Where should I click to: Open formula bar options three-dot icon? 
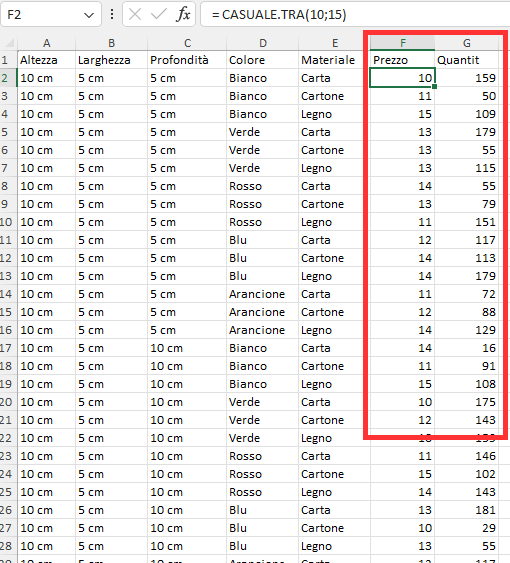pos(112,14)
